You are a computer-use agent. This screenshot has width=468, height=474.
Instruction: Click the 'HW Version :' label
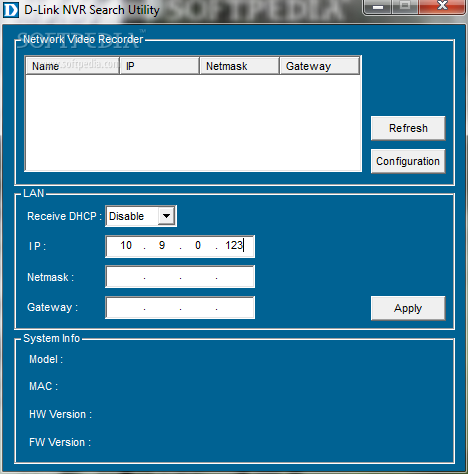tap(60, 414)
